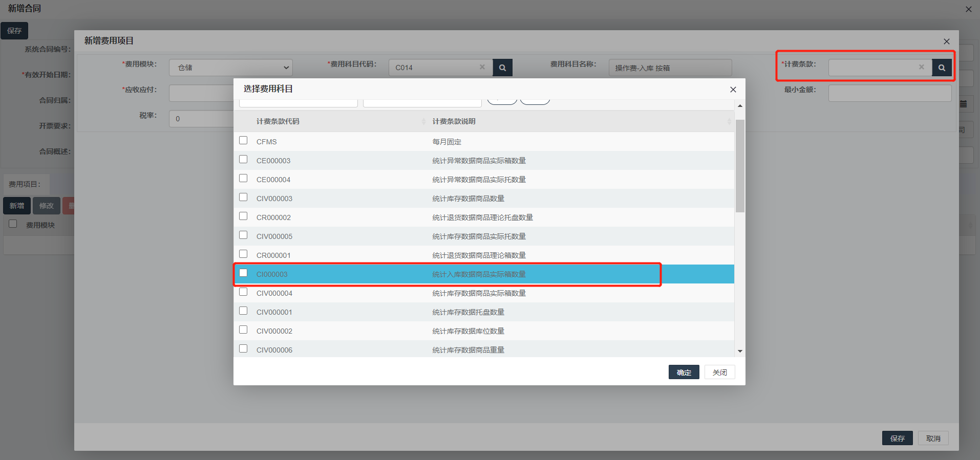
Task: Click code cell CE000003
Action: (x=273, y=161)
